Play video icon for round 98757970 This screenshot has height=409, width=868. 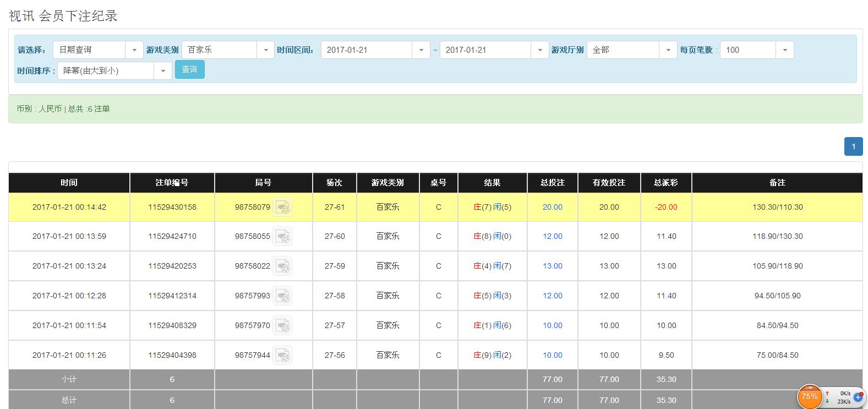282,326
